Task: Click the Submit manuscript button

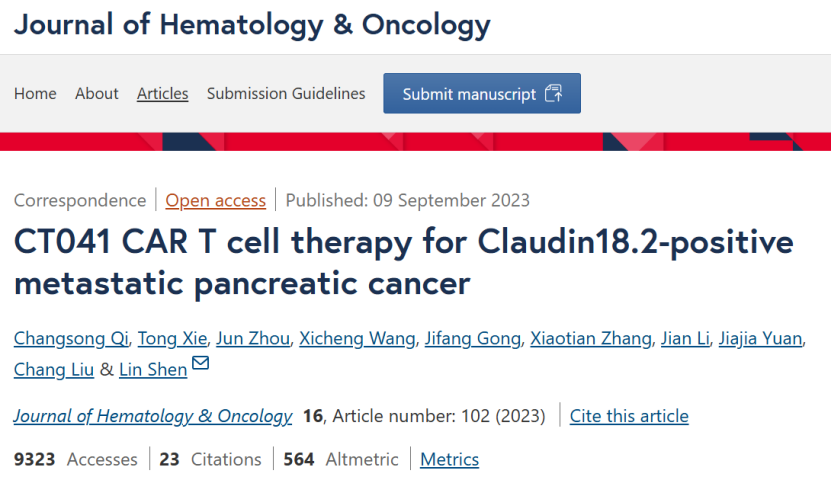Action: coord(482,93)
